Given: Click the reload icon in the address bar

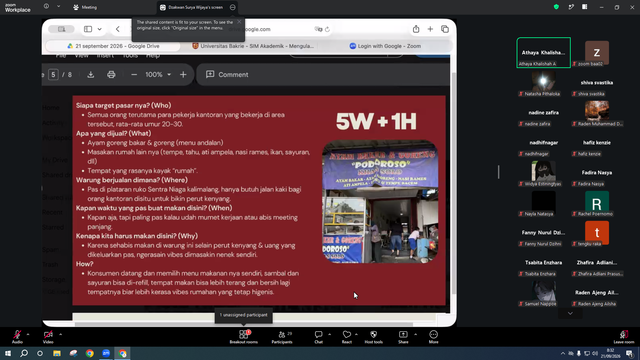Looking at the screenshot, I should click(327, 29).
